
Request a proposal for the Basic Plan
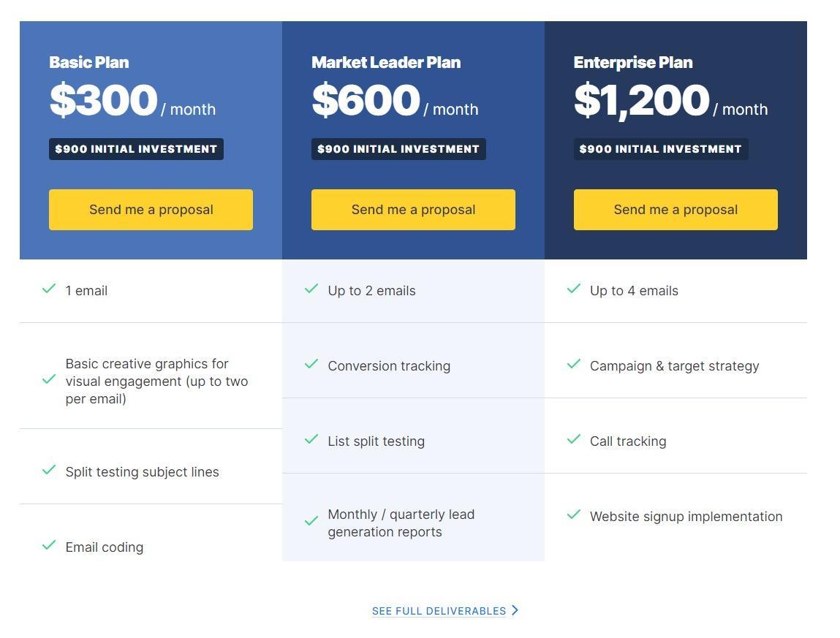151,210
